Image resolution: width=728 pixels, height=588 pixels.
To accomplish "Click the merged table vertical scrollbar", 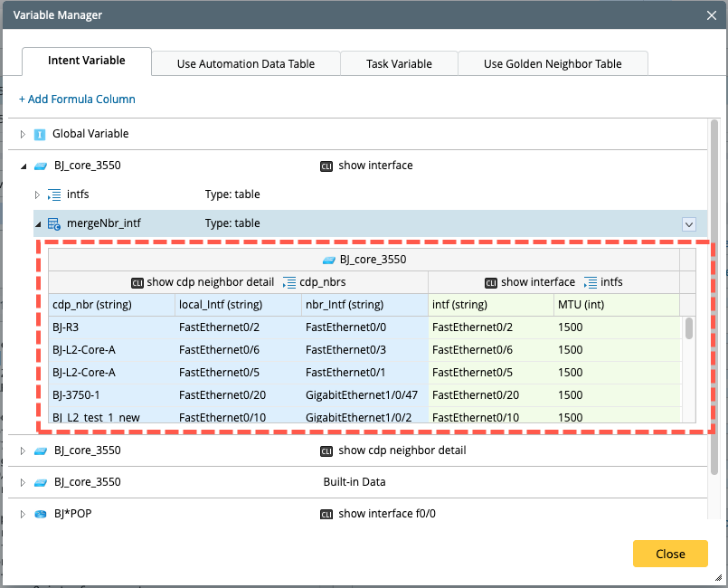I will [x=689, y=328].
